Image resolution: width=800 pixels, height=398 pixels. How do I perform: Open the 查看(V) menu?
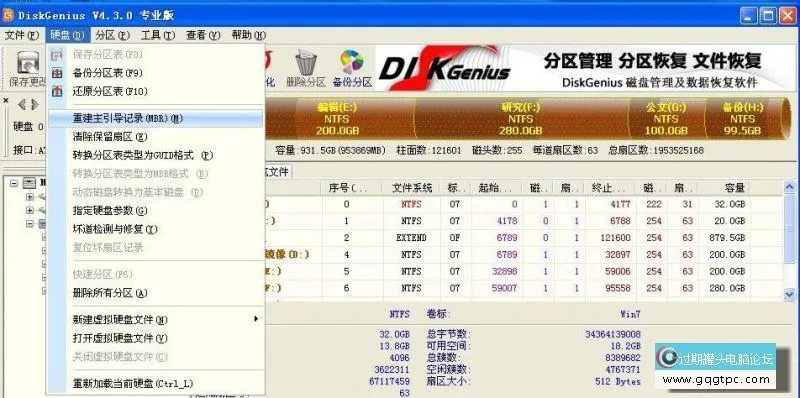203,35
